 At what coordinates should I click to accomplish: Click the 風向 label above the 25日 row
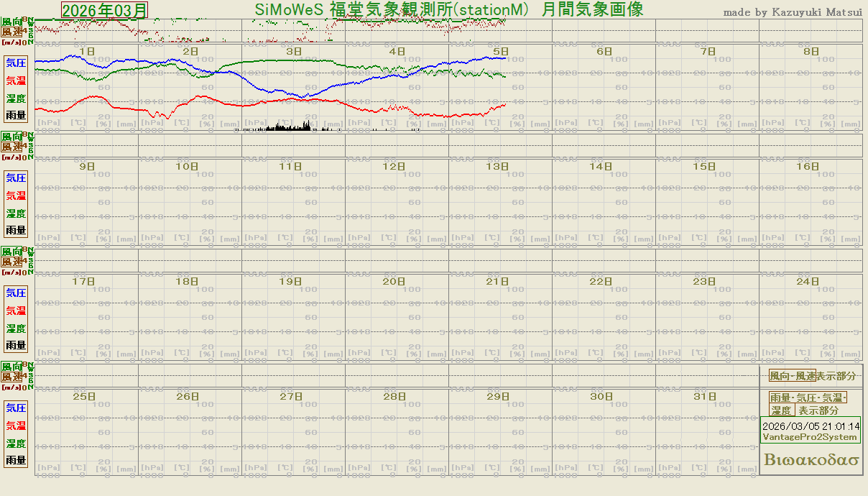11,367
